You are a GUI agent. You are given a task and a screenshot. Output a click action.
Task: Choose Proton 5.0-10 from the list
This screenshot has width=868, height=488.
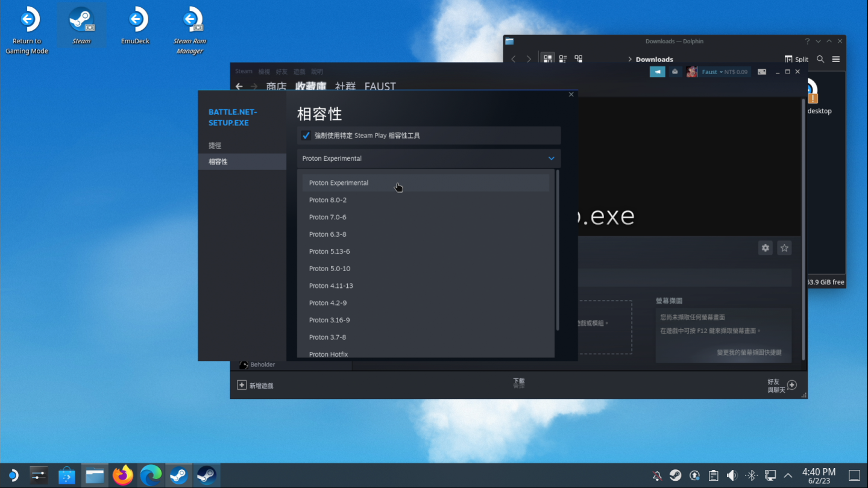pos(426,269)
